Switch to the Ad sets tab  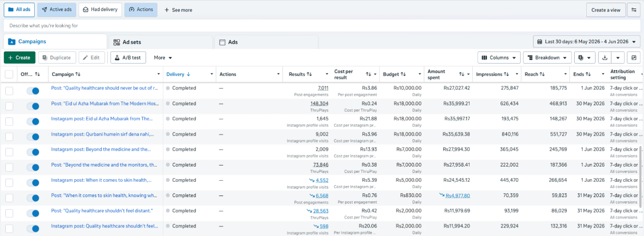tap(160, 42)
